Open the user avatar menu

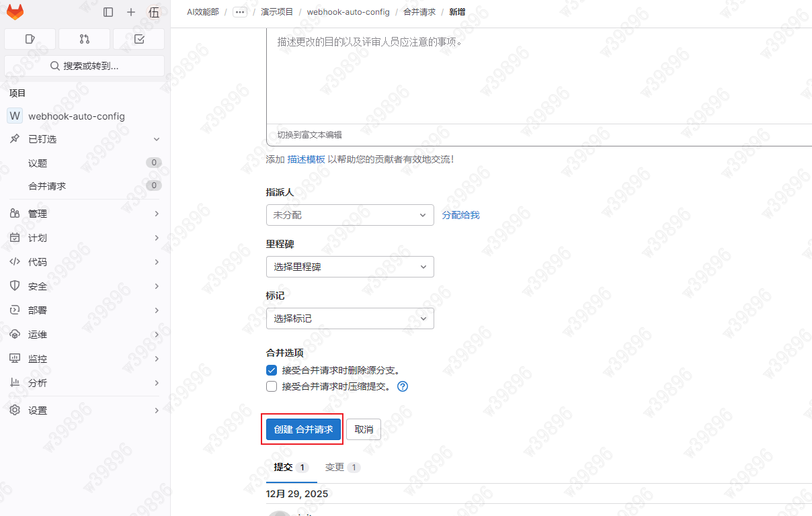coord(153,12)
